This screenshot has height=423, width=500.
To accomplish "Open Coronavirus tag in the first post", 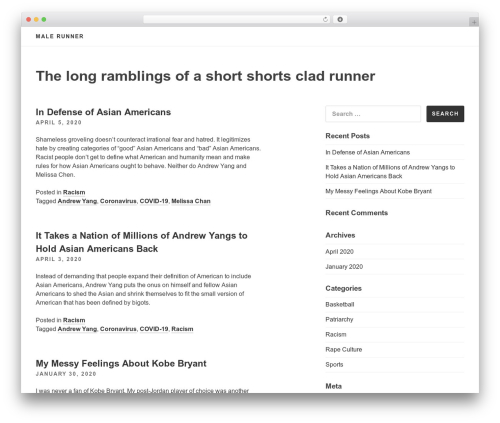I will pos(118,201).
